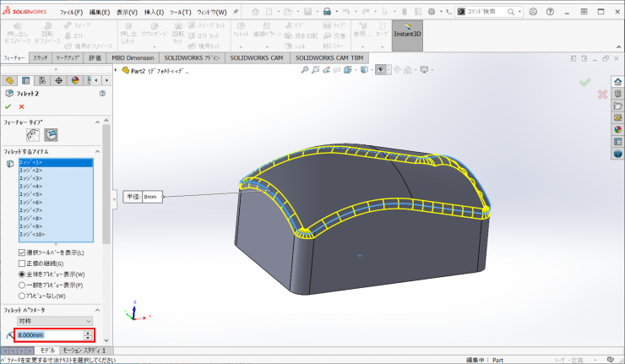This screenshot has height=364, width=625.
Task: Switch to the DimXpert target manager tab
Action: 58,80
